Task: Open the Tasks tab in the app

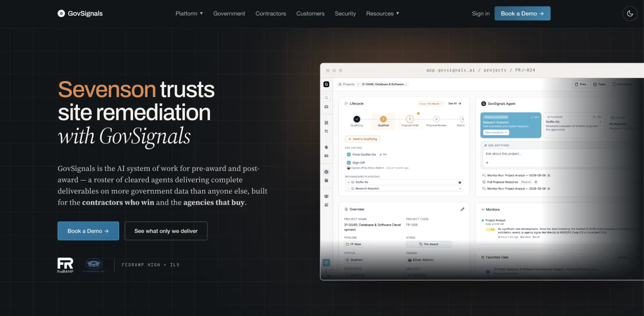Action: pos(599,84)
